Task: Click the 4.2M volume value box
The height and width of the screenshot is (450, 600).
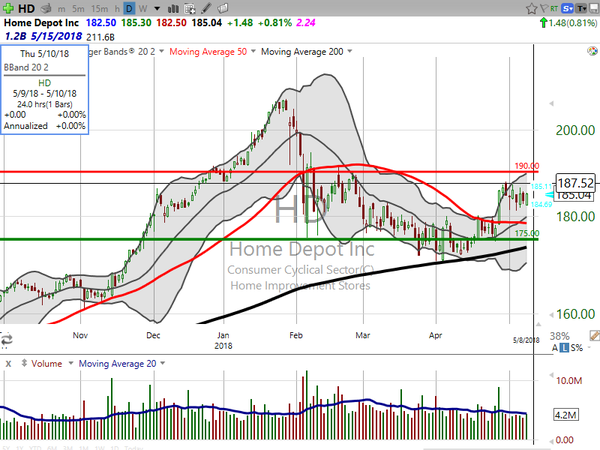Action: click(566, 415)
